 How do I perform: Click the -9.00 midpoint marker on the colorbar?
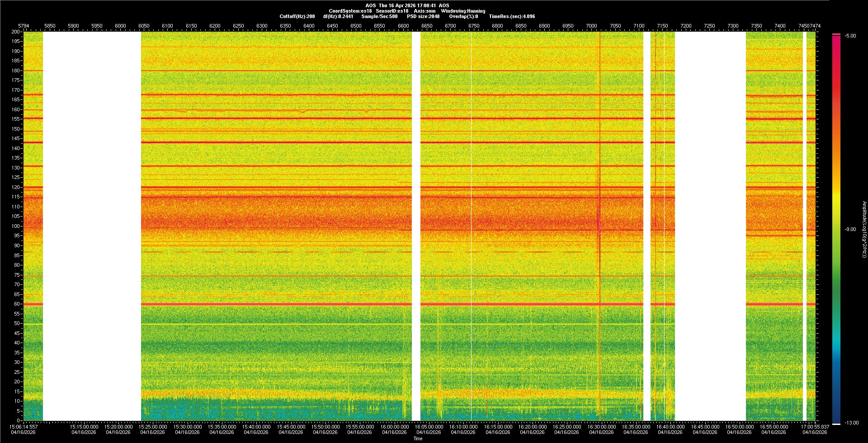pos(850,230)
